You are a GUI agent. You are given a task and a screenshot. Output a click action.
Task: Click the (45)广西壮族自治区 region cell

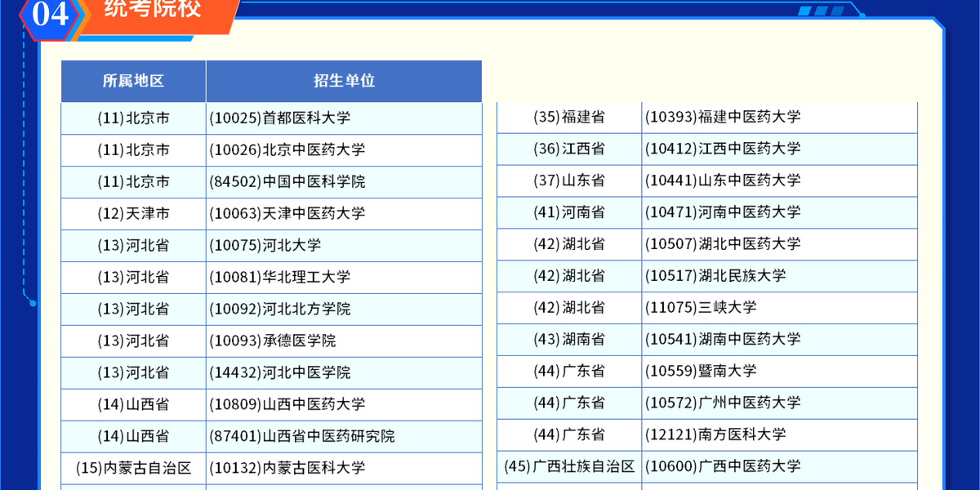click(569, 466)
